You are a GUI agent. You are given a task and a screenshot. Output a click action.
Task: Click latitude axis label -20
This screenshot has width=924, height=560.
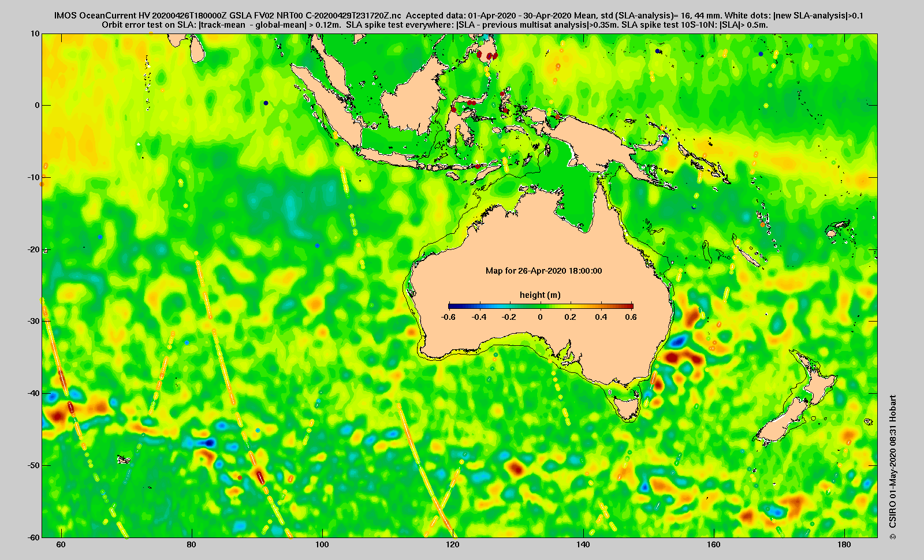34,249
